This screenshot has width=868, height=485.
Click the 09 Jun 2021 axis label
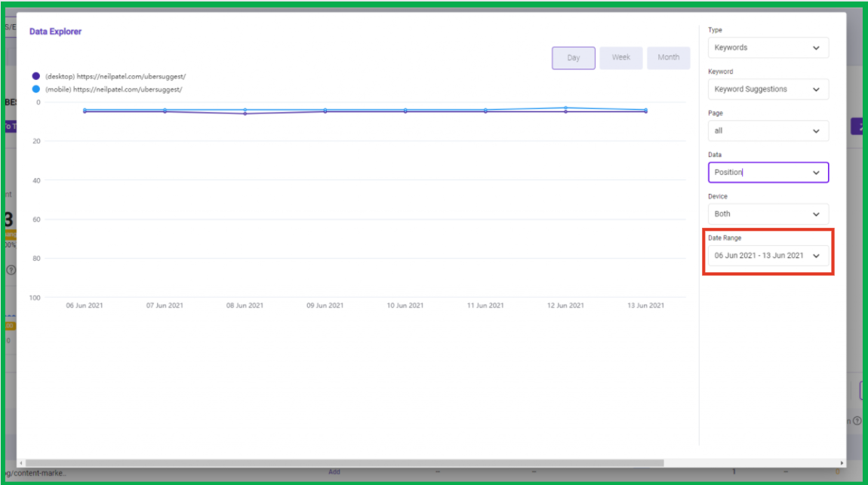325,305
